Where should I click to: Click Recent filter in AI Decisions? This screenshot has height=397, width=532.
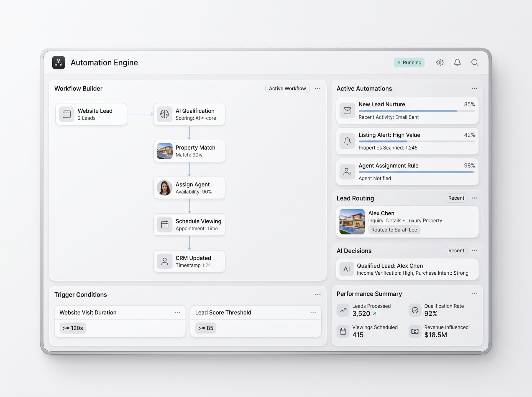(x=456, y=251)
